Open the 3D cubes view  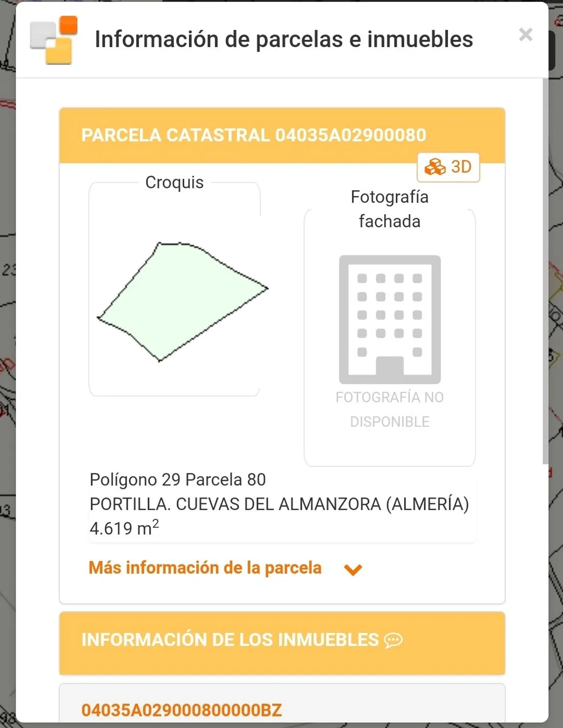pyautogui.click(x=448, y=167)
